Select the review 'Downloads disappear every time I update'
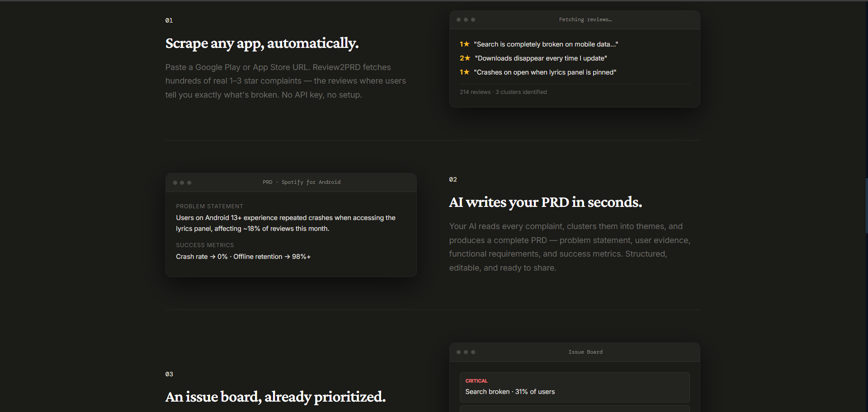 point(541,58)
